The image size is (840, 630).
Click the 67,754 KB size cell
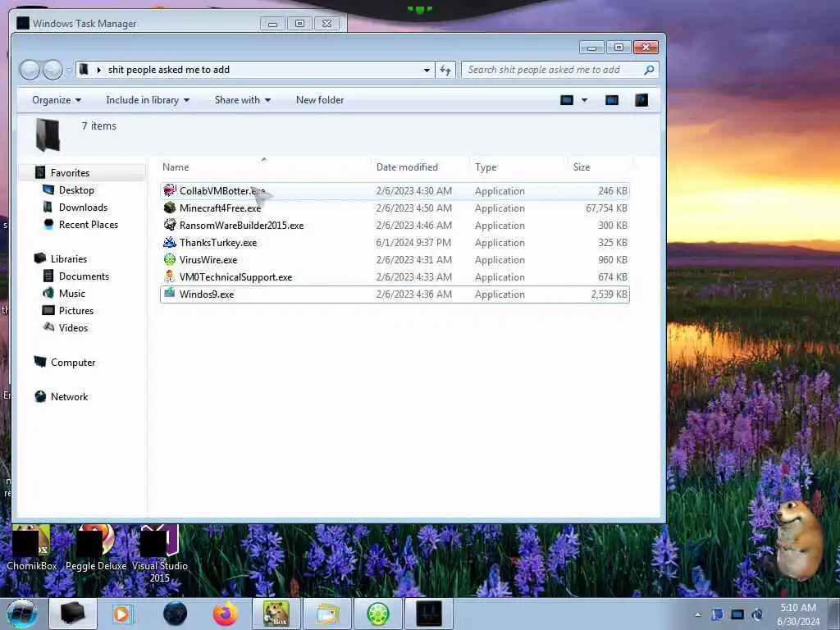pos(606,208)
